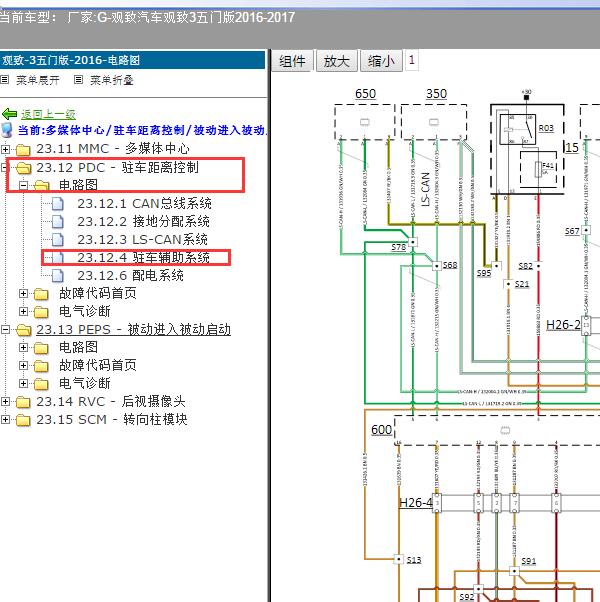The height and width of the screenshot is (602, 600).
Task: Click connector H26-4 label
Action: tap(416, 503)
